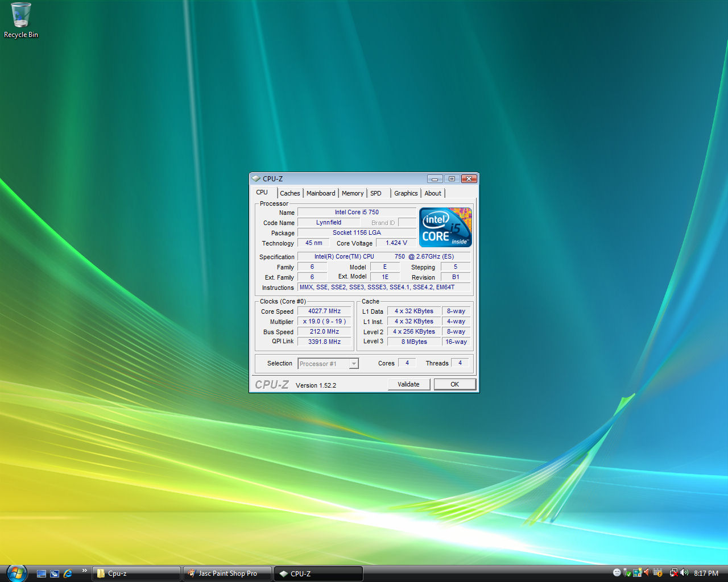Minimize the CPU-Z window

click(435, 178)
